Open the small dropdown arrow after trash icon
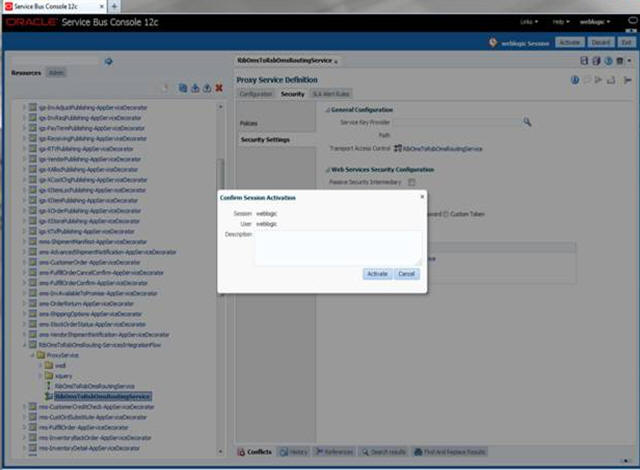The width and height of the screenshot is (640, 470). tap(629, 61)
